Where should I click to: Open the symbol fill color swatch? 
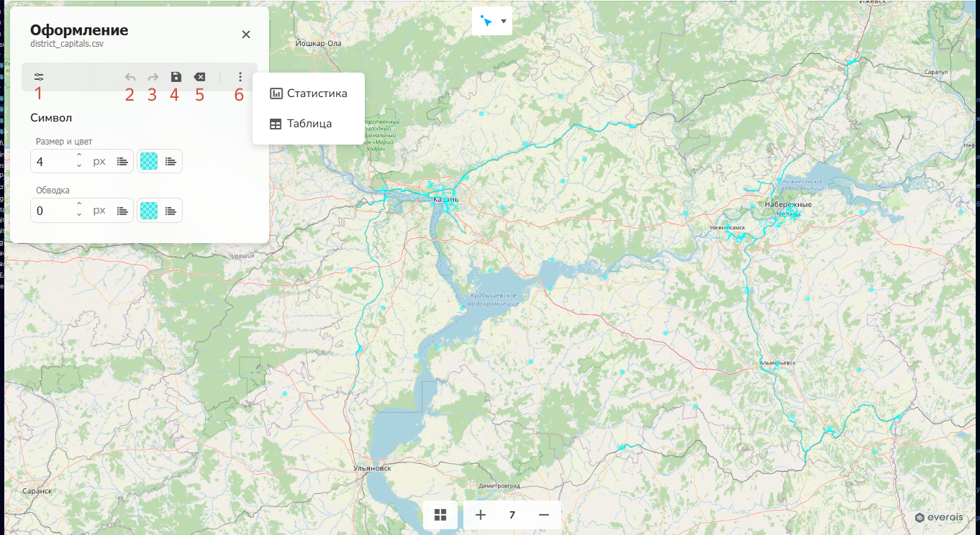pos(149,162)
